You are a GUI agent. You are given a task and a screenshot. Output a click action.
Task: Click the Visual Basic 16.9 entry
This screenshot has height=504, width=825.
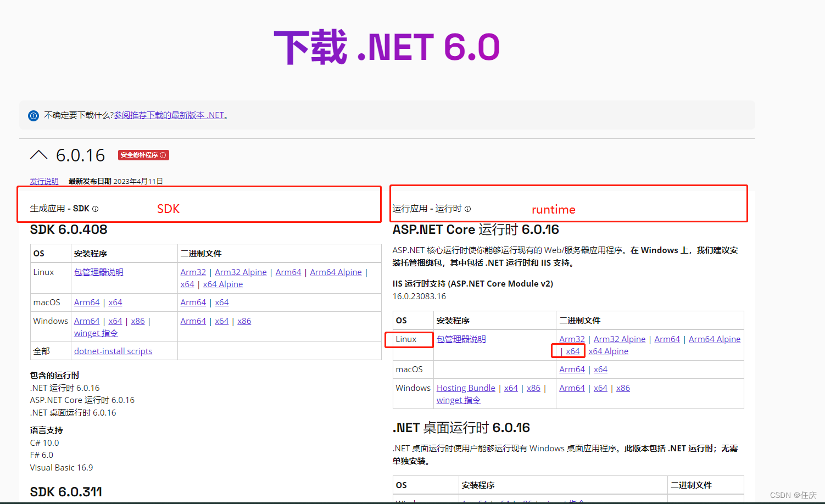tap(62, 468)
